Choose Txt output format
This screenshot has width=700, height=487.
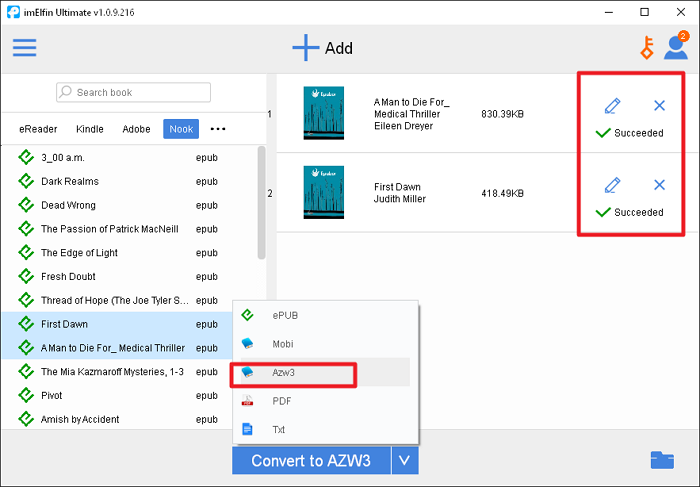coord(325,429)
